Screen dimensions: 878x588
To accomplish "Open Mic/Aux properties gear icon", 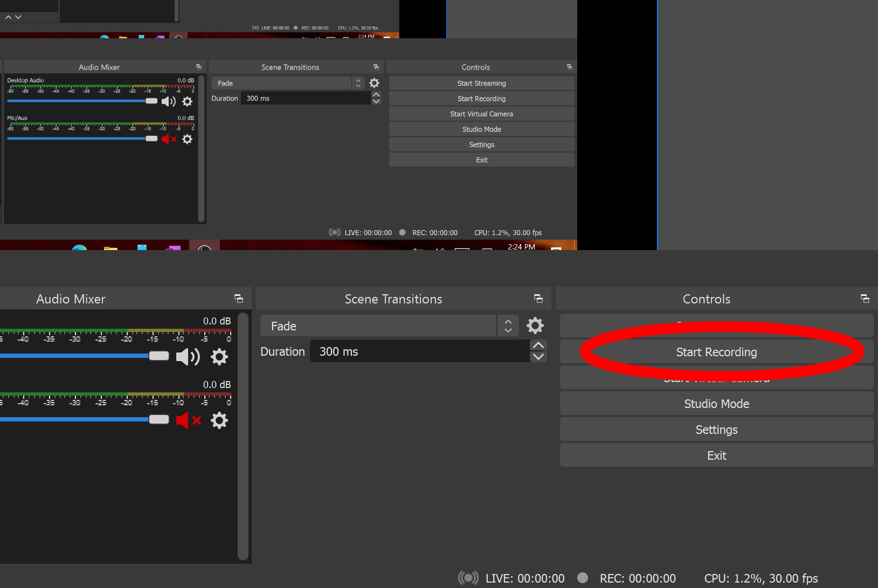I will (x=219, y=420).
